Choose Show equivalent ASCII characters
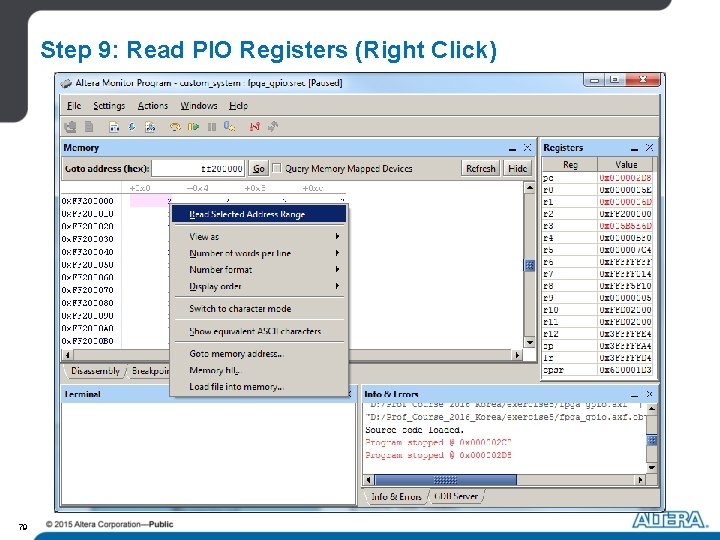The height and width of the screenshot is (540, 720). click(x=259, y=331)
